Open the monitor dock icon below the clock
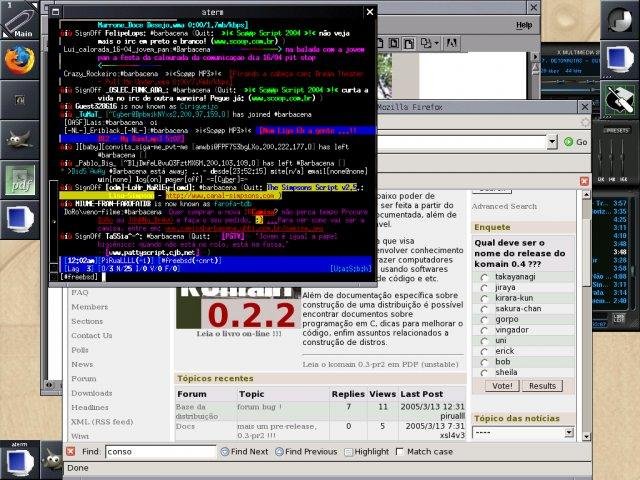 point(620,60)
